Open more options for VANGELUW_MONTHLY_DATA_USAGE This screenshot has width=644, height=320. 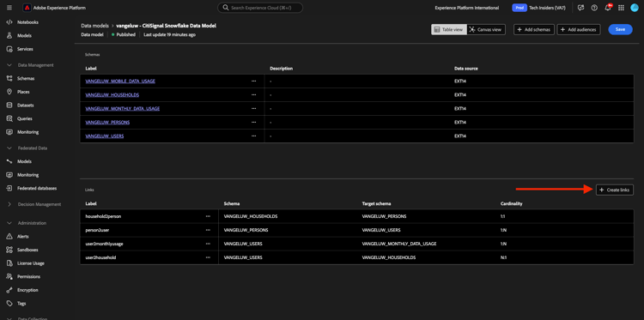point(254,109)
